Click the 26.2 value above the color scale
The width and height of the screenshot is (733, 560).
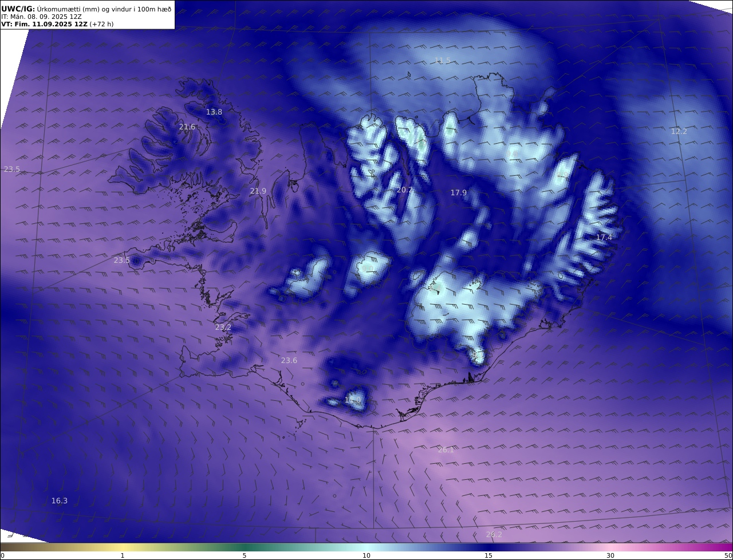pos(494,534)
